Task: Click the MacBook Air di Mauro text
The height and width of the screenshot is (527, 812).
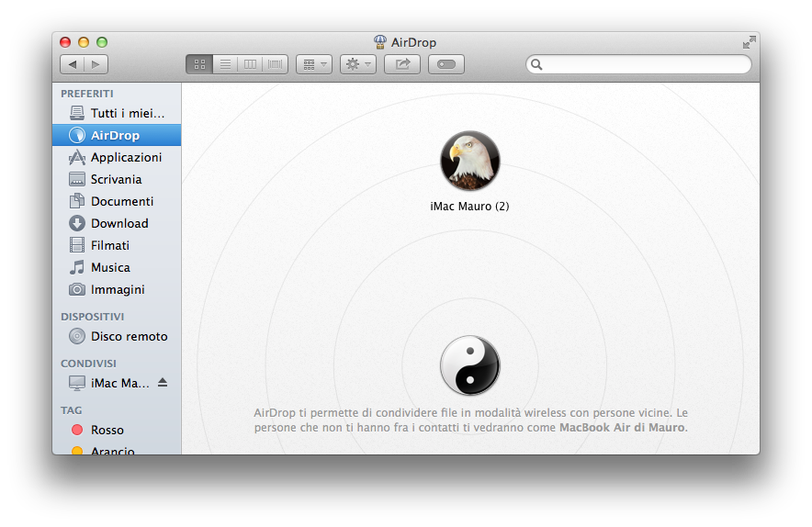Action: tap(622, 428)
